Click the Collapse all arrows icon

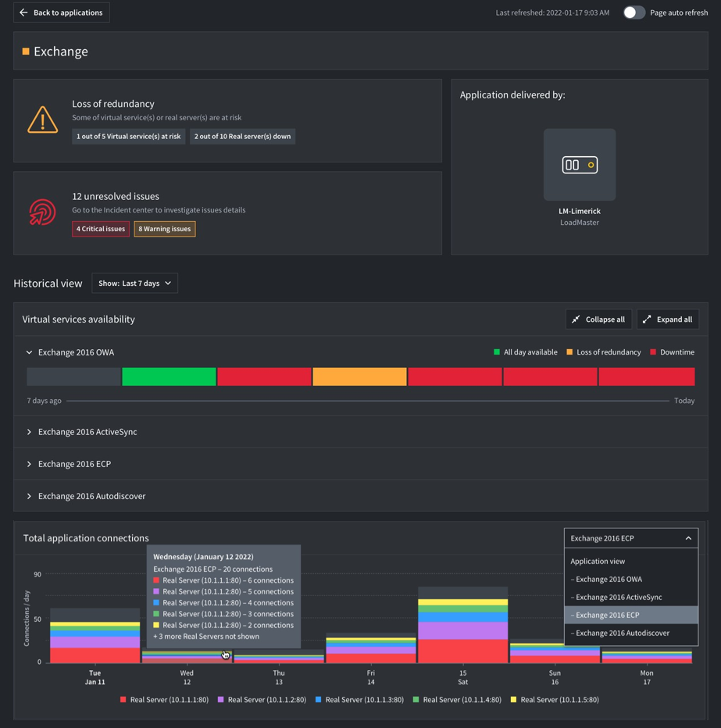click(x=576, y=319)
